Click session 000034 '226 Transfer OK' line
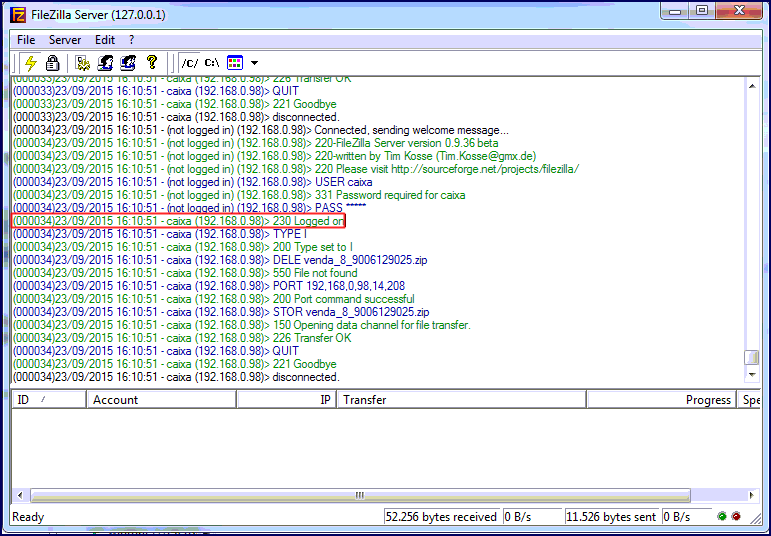 (x=182, y=338)
